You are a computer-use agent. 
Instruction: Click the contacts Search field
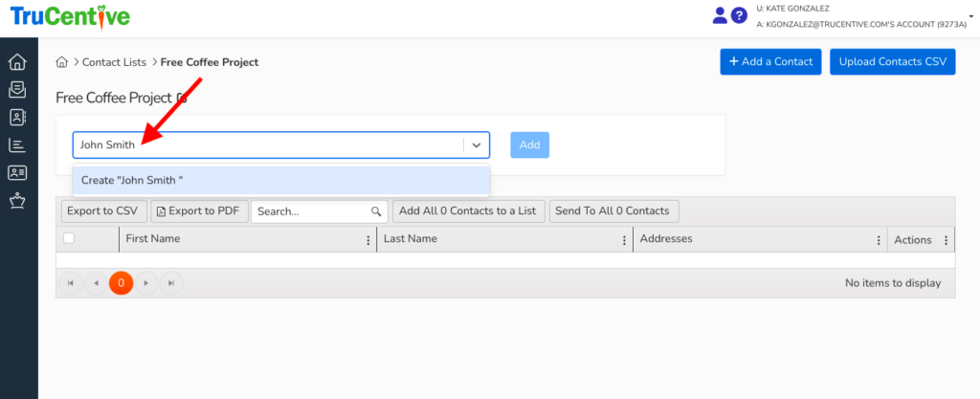tap(311, 211)
